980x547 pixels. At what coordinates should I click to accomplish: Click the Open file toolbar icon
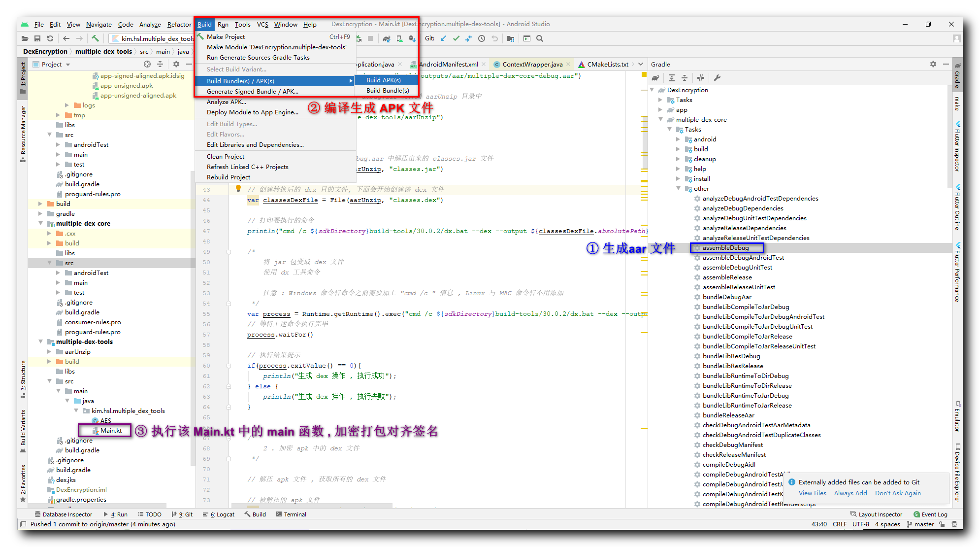pos(25,38)
